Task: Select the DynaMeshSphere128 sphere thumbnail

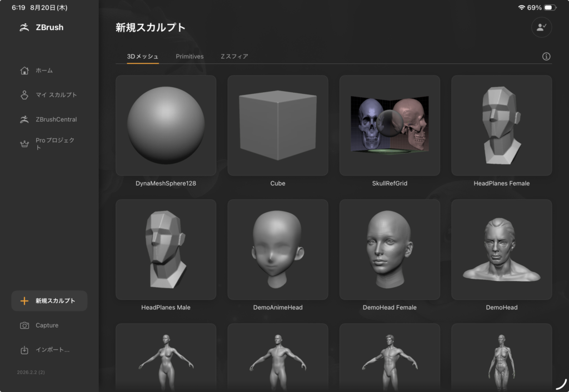Action: [x=166, y=125]
